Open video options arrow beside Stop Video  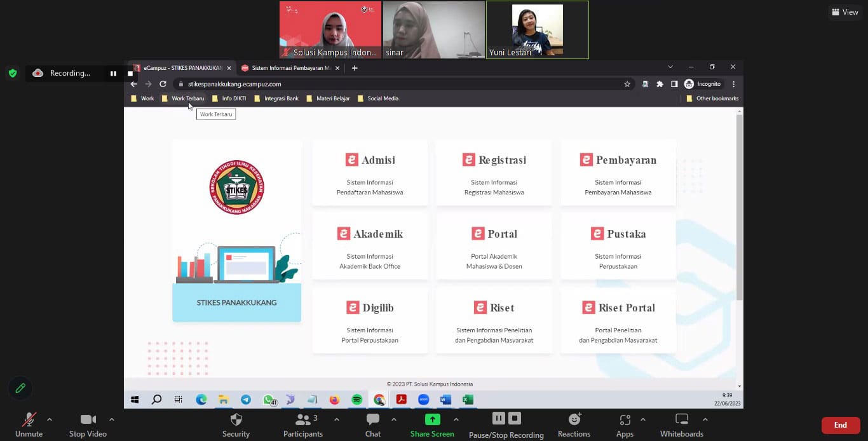pos(112,419)
